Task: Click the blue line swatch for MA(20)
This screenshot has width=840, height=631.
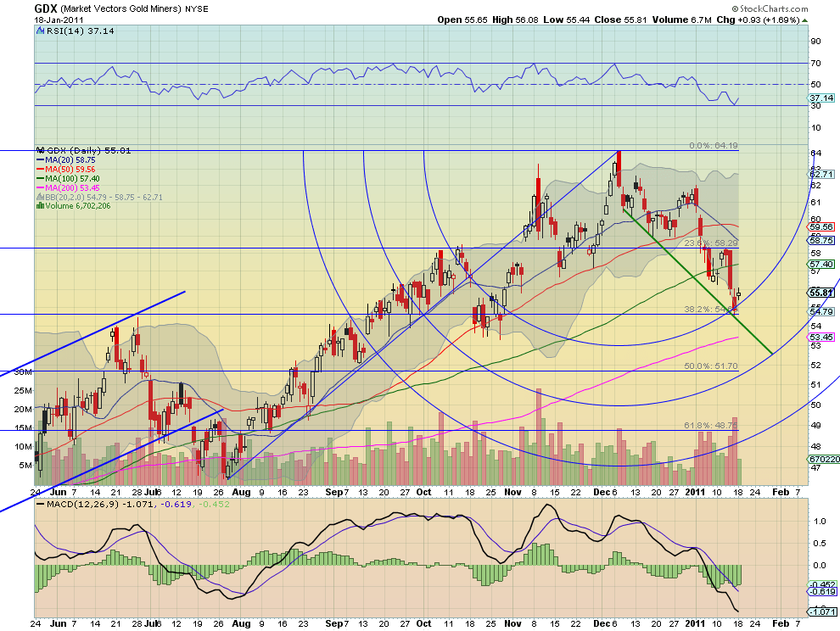Action: click(40, 160)
